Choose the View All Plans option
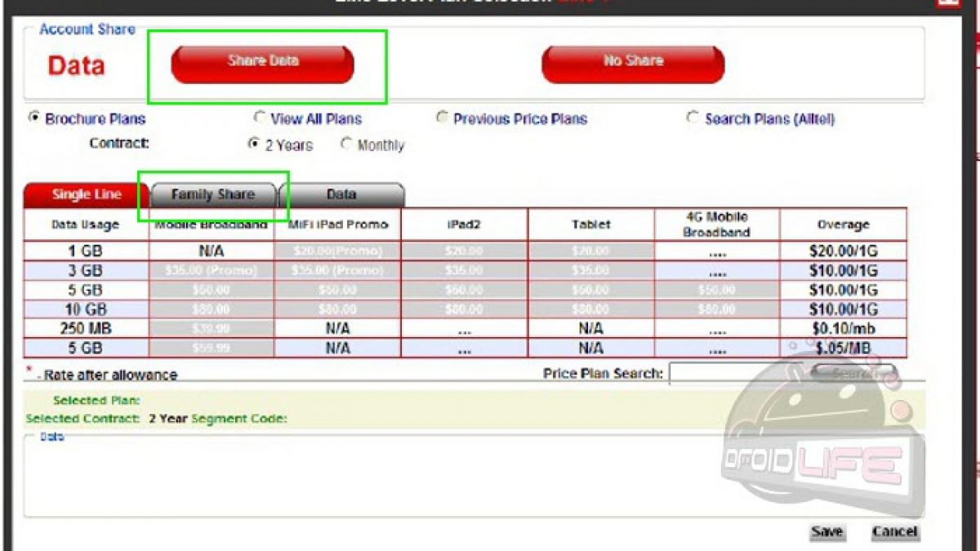This screenshot has height=551, width=980. pos(260,118)
